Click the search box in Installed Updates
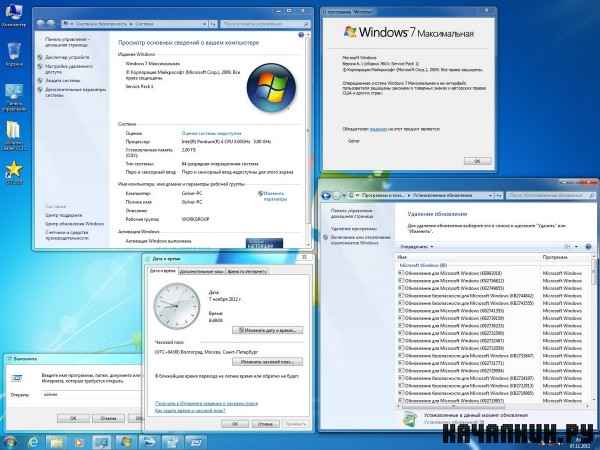This screenshot has width=600, height=450. [x=551, y=196]
